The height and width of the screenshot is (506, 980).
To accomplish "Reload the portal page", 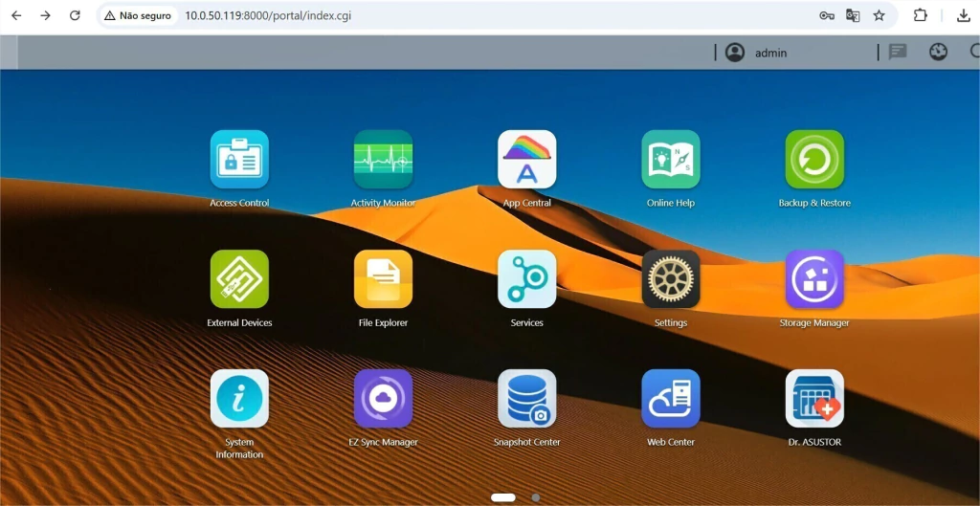I will pos(75,15).
